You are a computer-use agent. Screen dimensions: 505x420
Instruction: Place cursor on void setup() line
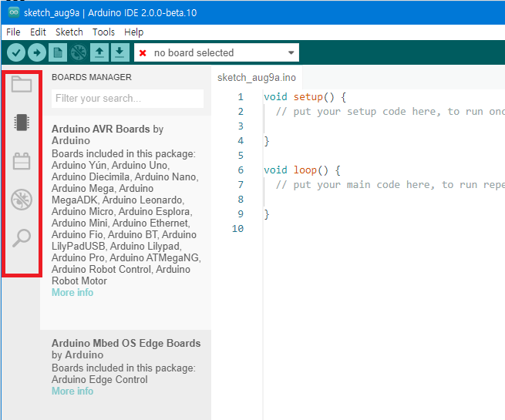tap(305, 97)
